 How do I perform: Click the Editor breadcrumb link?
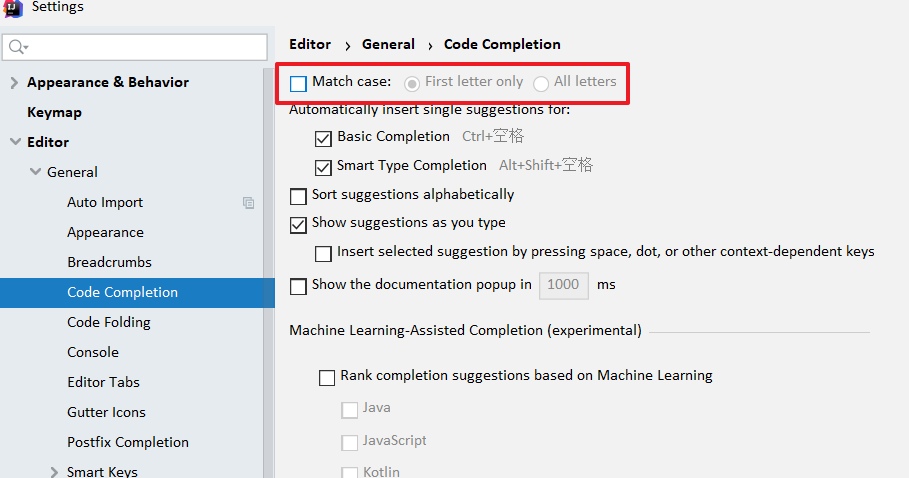310,44
